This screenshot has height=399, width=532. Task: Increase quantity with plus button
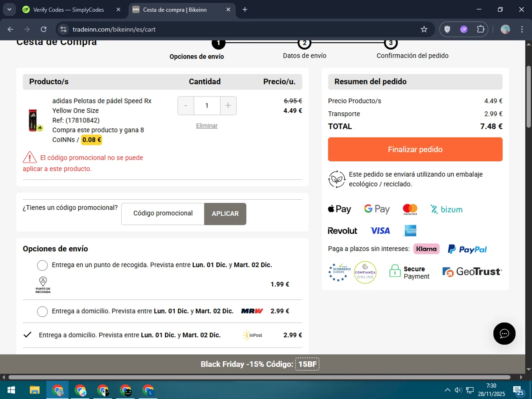pos(228,106)
